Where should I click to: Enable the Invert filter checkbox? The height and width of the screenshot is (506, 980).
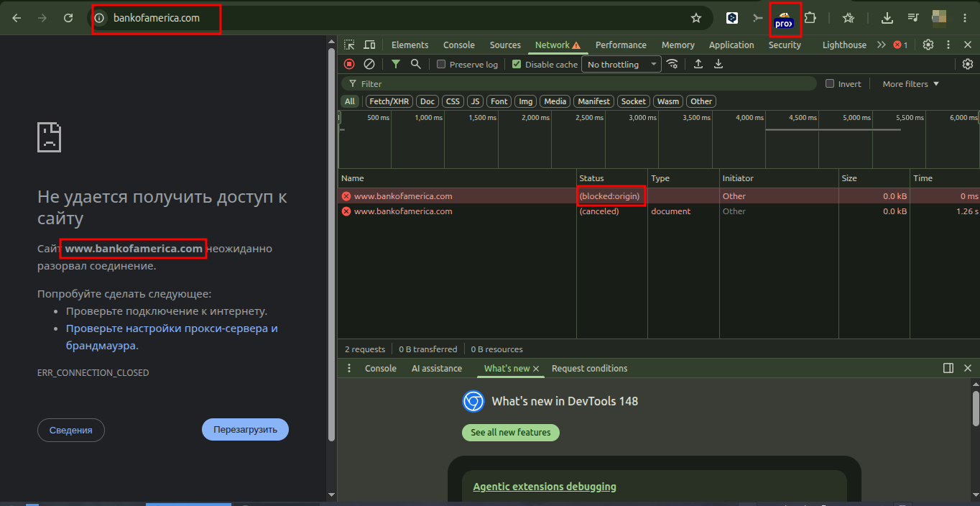pos(830,83)
